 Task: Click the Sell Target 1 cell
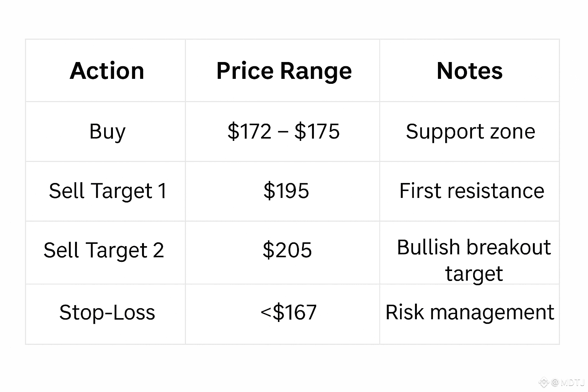[108, 191]
